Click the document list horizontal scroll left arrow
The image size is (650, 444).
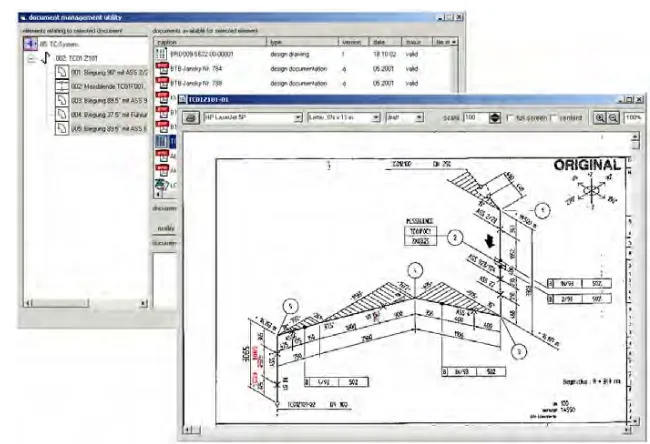click(158, 194)
